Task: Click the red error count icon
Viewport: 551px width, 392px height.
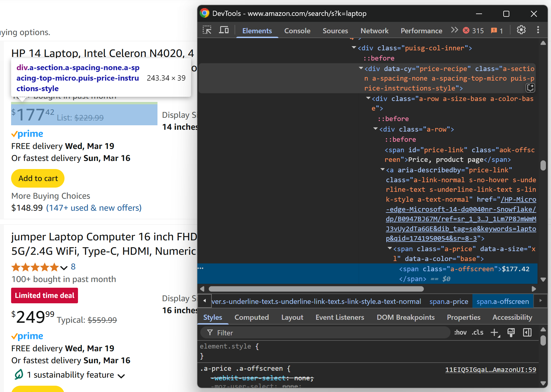Action: (466, 31)
